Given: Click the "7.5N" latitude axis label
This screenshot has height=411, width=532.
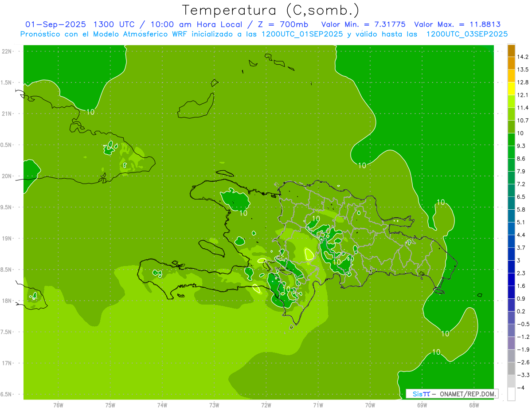Looking at the screenshot, I should coord(6,332).
